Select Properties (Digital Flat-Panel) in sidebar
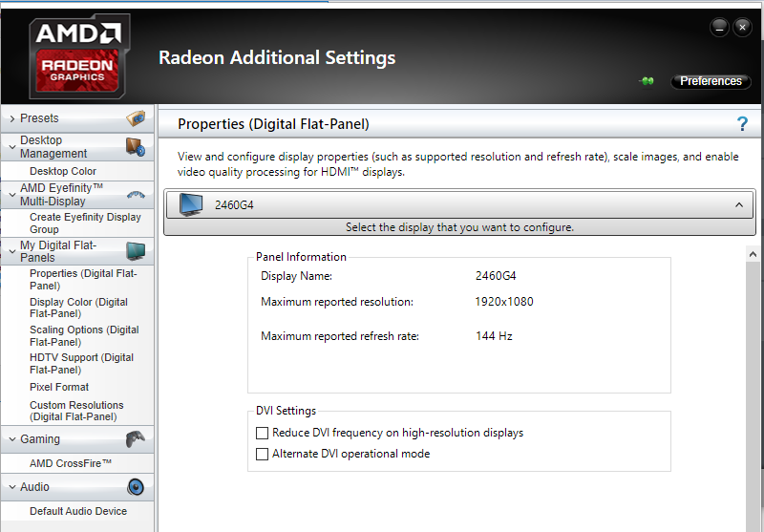764x532 pixels. click(x=83, y=280)
